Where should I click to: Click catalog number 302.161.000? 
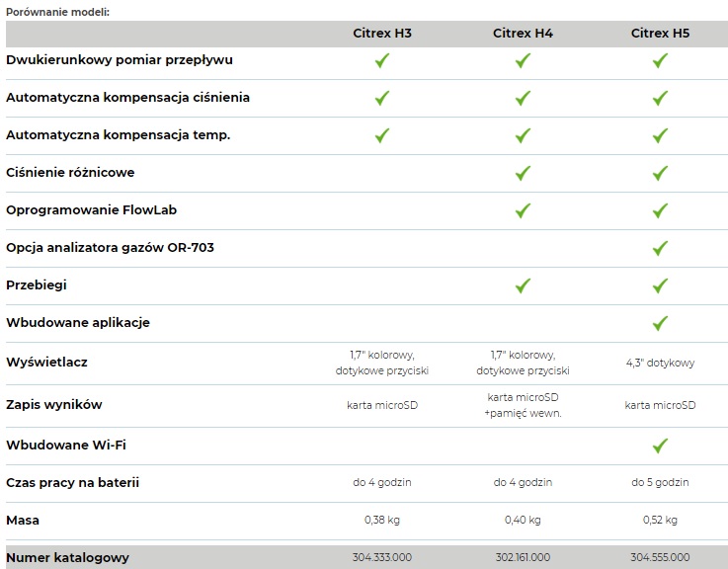point(523,557)
